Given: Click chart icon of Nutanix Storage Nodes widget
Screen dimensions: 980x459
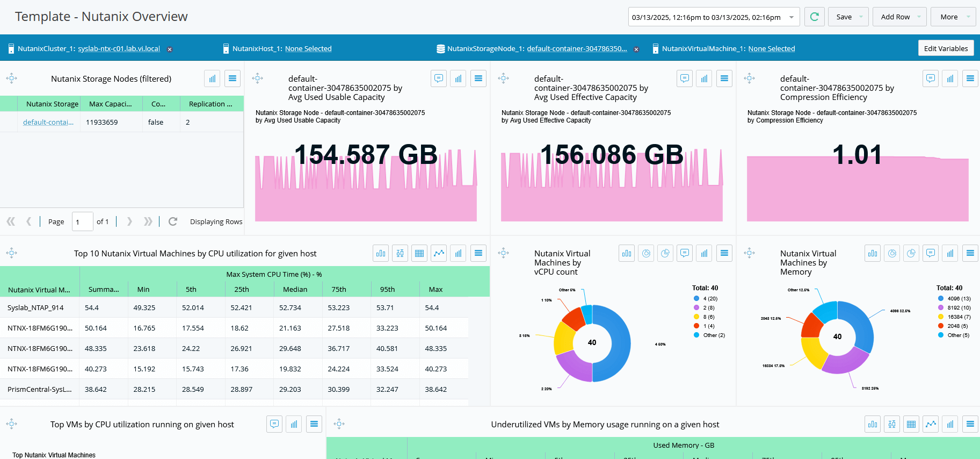Looking at the screenshot, I should pos(212,78).
